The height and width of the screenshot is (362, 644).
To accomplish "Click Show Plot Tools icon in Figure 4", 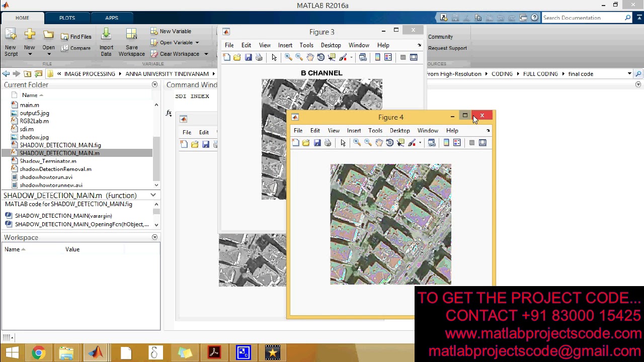I will pos(482,143).
